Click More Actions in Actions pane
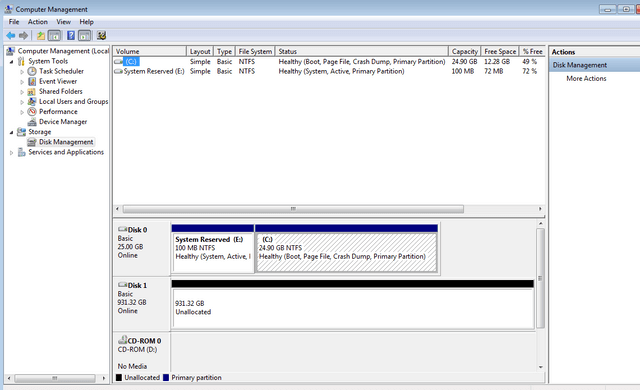The width and height of the screenshot is (640, 390). 586,78
